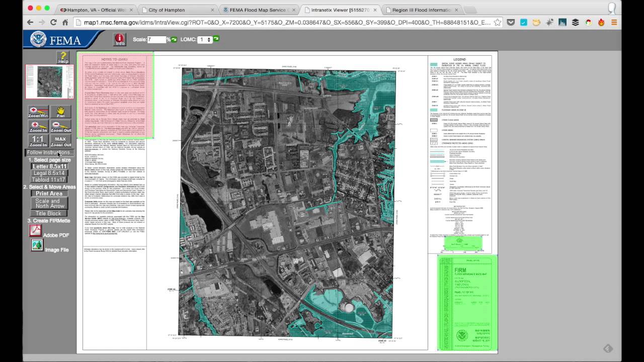This screenshot has width=644, height=362.
Task: Click the green FIRM title block area
Action: point(467,303)
